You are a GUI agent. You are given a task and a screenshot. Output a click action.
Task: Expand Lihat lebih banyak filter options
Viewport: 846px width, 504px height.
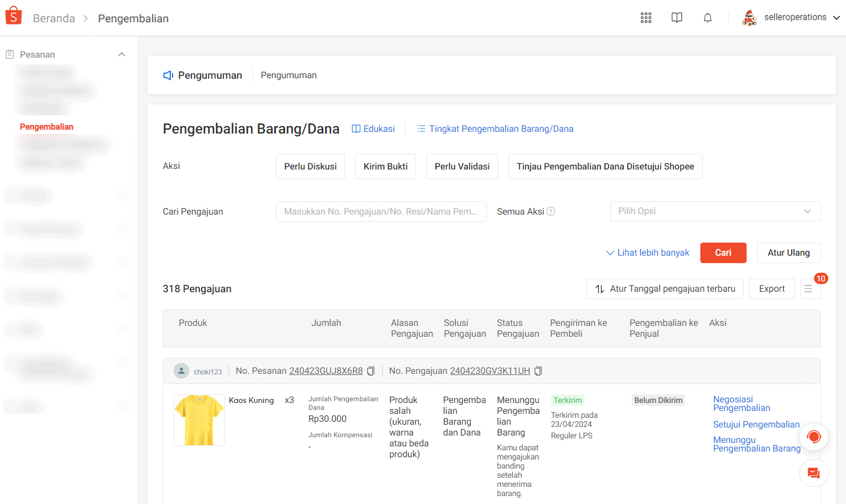tap(647, 252)
